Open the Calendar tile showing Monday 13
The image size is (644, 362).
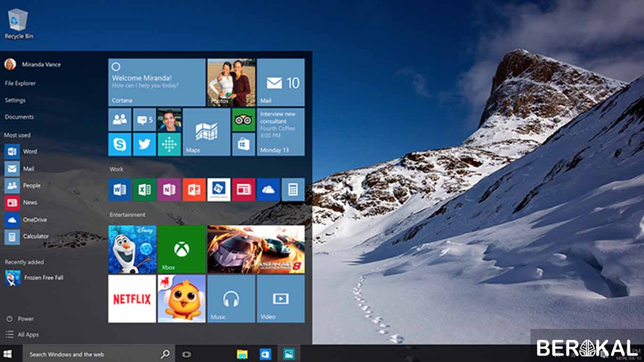coord(281,132)
